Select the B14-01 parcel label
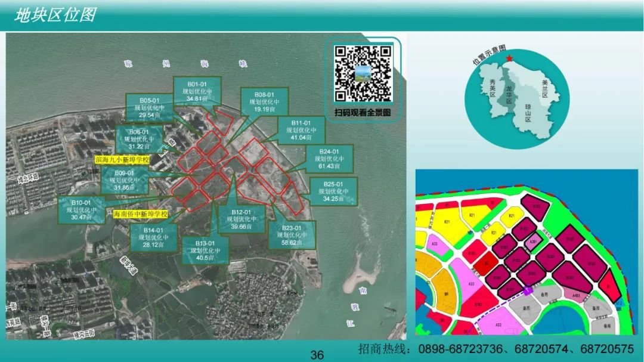This screenshot has width=644, height=362. click(x=153, y=237)
